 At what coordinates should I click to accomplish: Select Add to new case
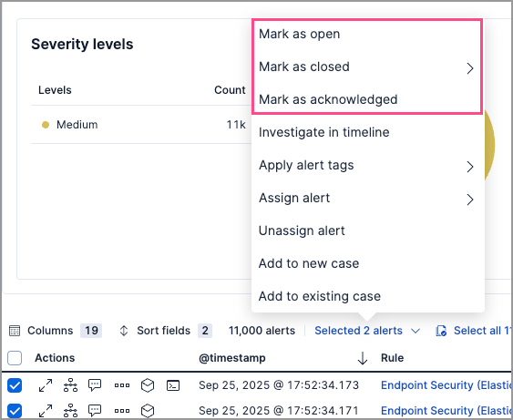point(368,263)
